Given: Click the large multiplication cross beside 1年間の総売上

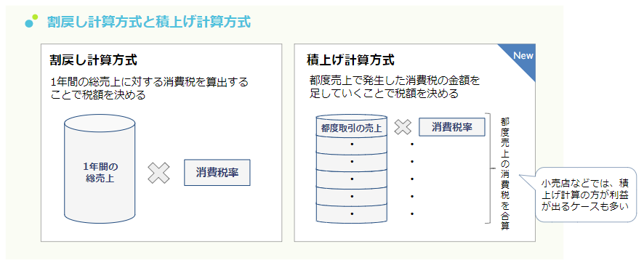Looking at the screenshot, I should [158, 173].
